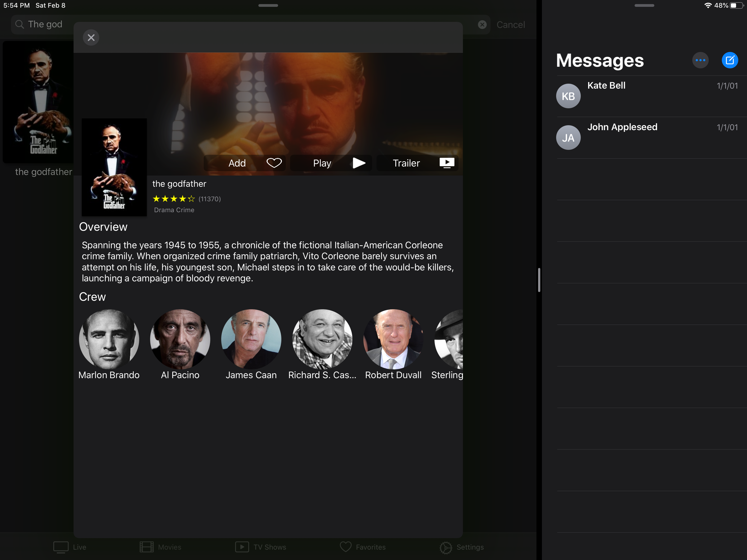Switch to the Live tab
This screenshot has height=560, width=747.
pos(70,547)
